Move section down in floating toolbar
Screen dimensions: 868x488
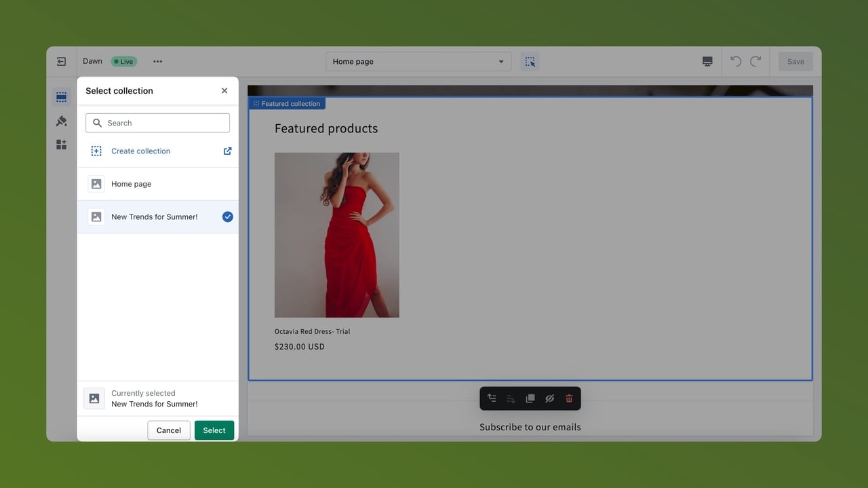(511, 398)
